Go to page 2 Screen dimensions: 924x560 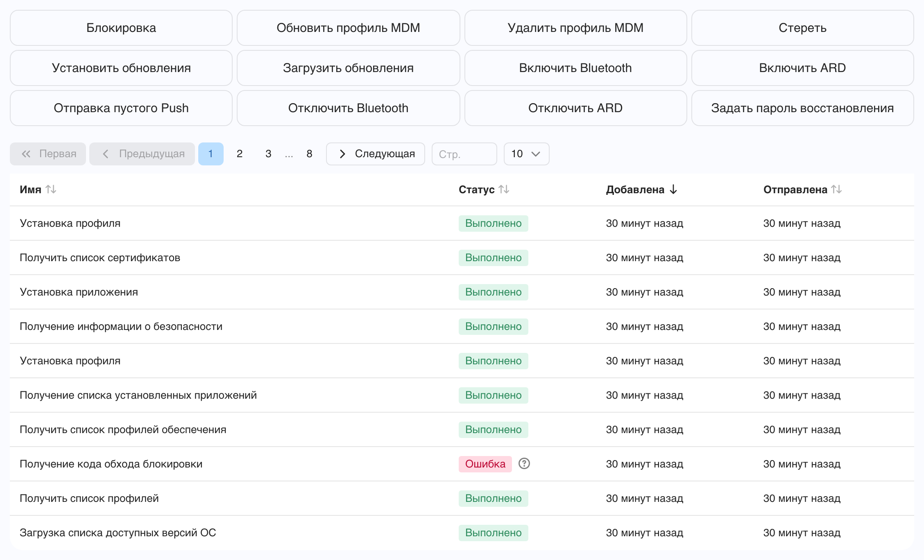[x=240, y=154]
